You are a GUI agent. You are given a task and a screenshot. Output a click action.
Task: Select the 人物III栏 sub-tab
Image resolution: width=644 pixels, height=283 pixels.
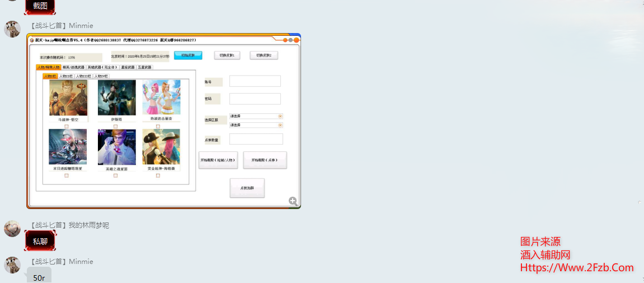83,76
